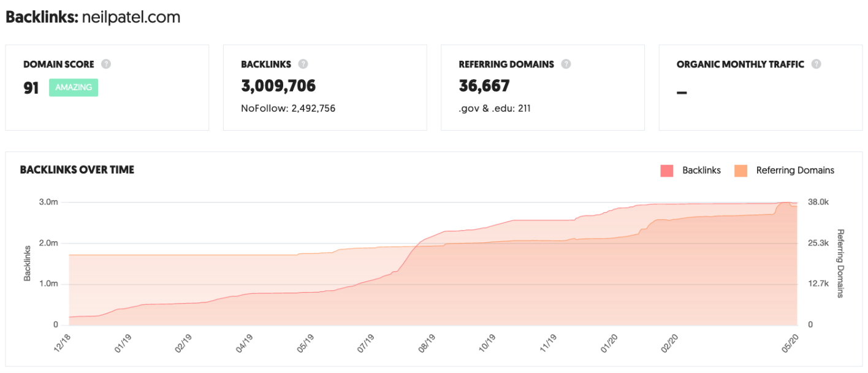Toggle Backlinks series via its legend label

(701, 171)
